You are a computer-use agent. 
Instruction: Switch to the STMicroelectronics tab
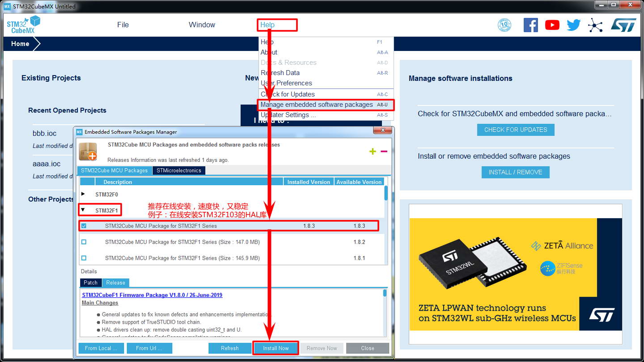pos(179,171)
